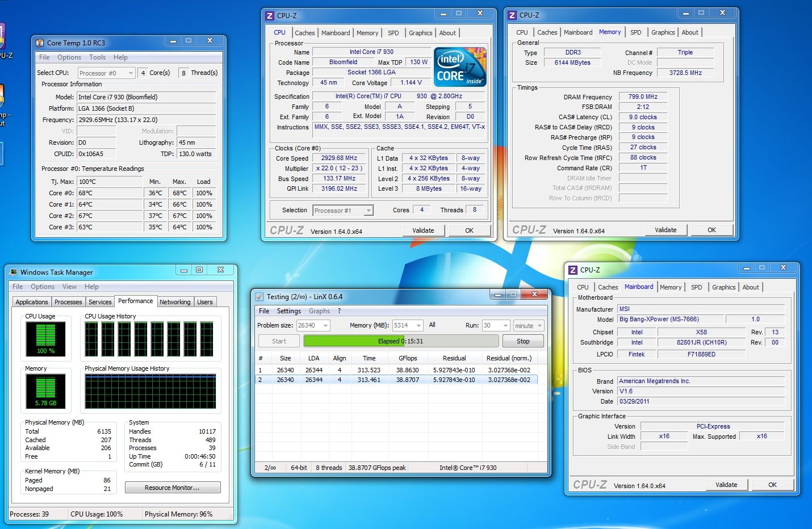Open the Settings menu in LinX
Screen dimensions: 812x529
288,311
